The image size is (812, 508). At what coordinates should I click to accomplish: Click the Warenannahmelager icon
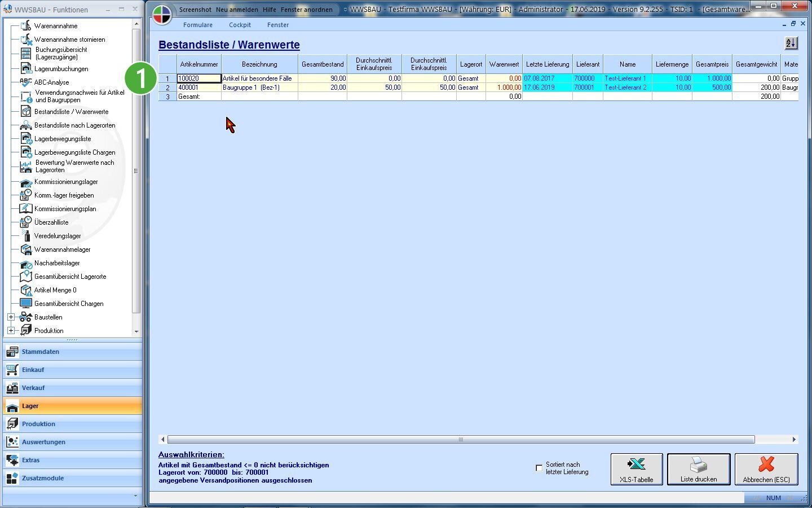click(x=26, y=249)
